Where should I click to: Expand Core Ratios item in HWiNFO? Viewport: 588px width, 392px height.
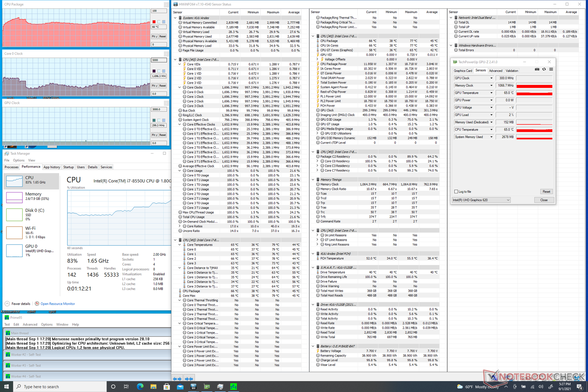click(180, 226)
